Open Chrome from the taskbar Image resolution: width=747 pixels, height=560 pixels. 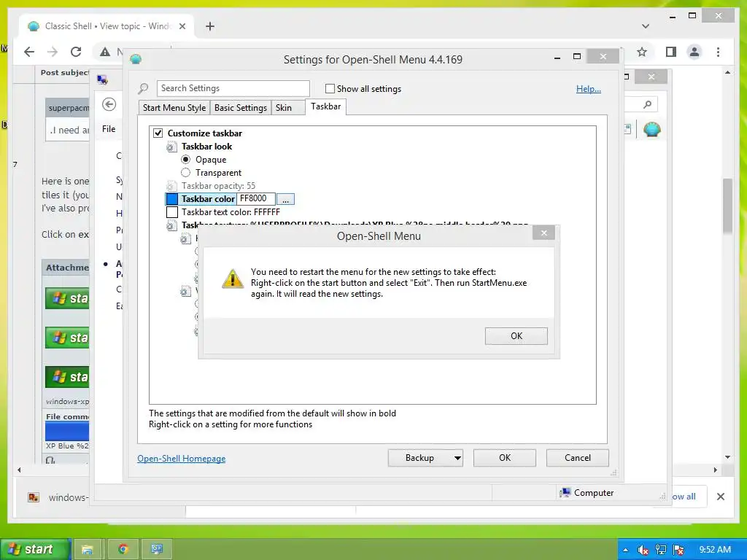tap(123, 550)
